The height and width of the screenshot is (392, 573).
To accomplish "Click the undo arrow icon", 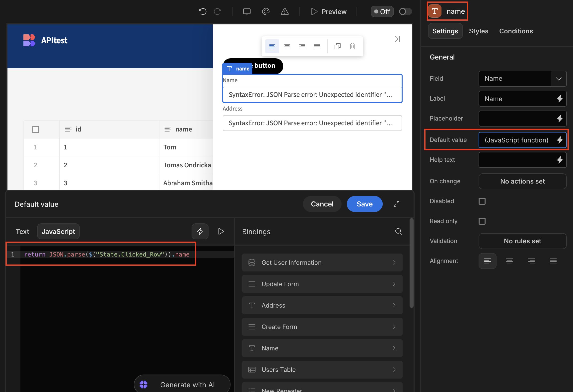I will [203, 11].
